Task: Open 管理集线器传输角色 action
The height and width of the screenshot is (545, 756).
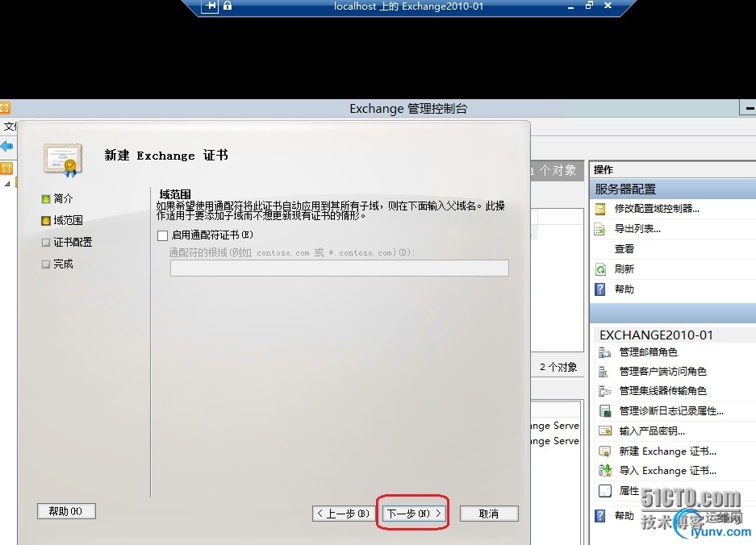Action: [x=663, y=391]
